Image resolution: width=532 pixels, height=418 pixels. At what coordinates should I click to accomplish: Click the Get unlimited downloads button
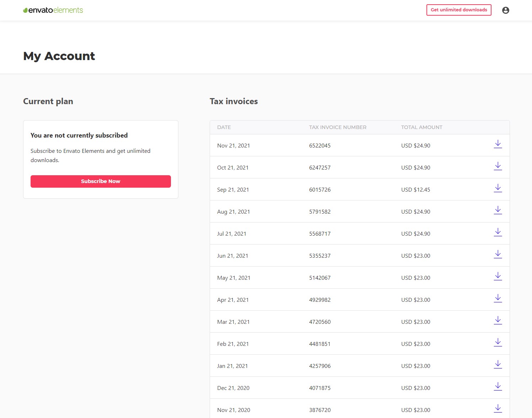[x=458, y=10]
